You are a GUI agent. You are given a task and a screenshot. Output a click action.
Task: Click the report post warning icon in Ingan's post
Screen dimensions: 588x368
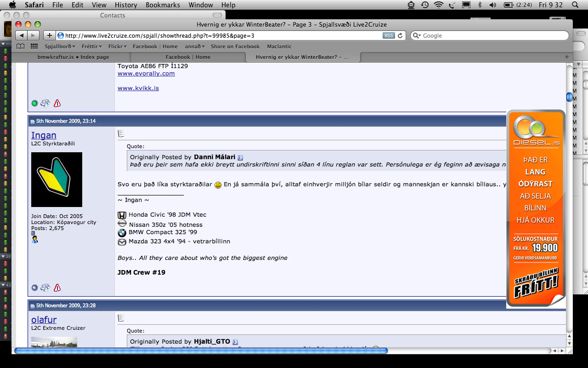(x=57, y=288)
